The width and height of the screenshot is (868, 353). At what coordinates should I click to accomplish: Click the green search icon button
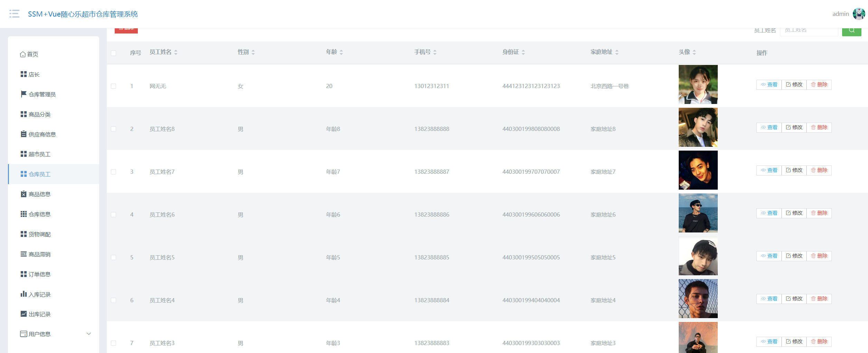(x=851, y=31)
